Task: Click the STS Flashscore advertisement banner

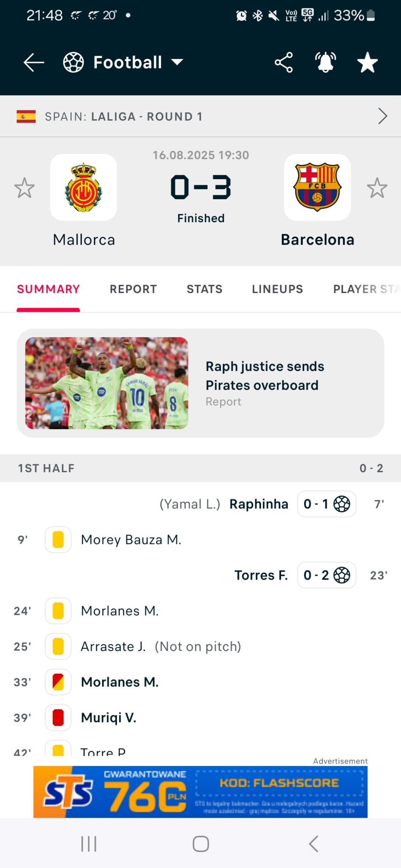Action: tap(201, 792)
